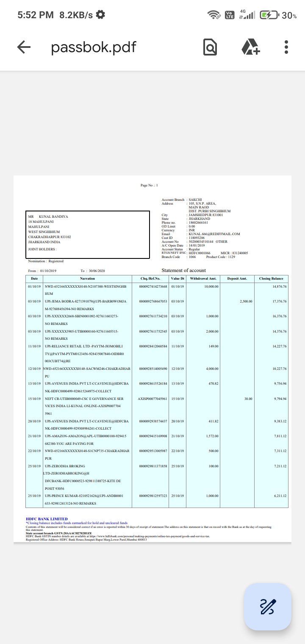Image resolution: width=305 pixels, height=644 pixels.
Task: Tap deposit amount 2,500.00
Action: (x=246, y=301)
